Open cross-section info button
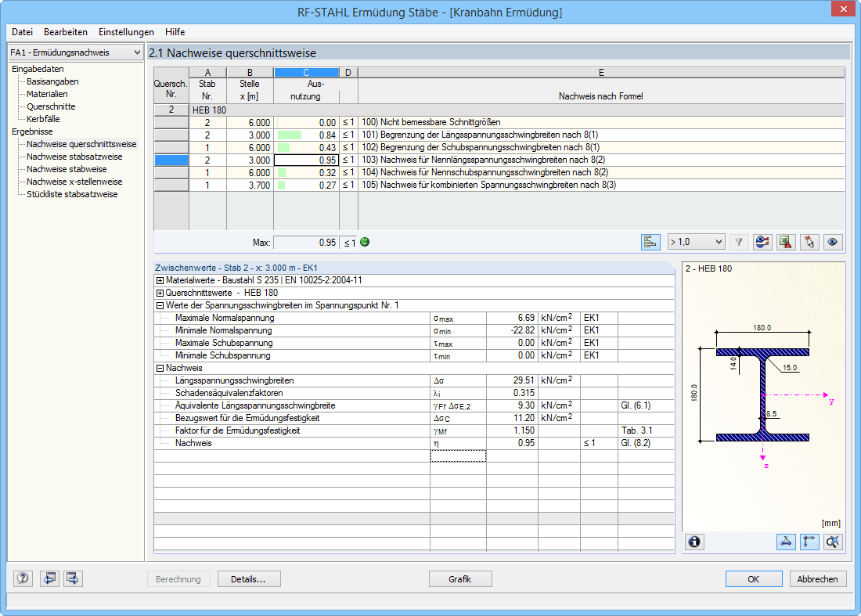The height and width of the screenshot is (616, 861). (694, 541)
